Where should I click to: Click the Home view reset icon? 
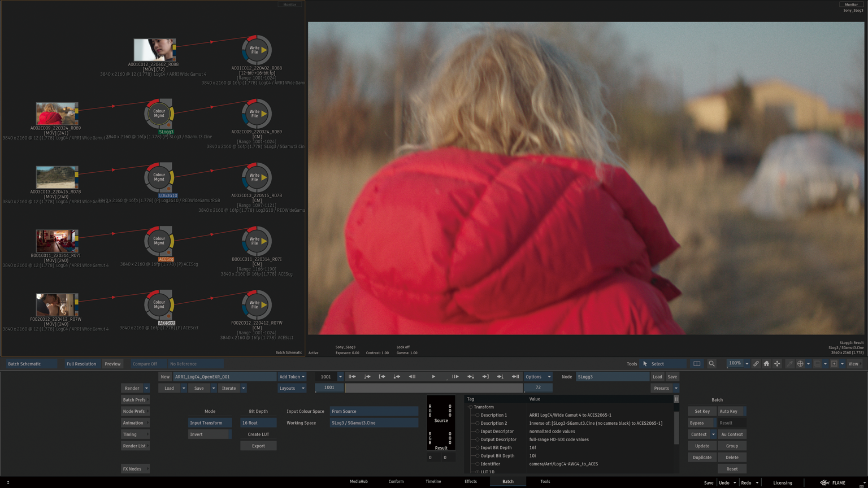[x=766, y=364]
